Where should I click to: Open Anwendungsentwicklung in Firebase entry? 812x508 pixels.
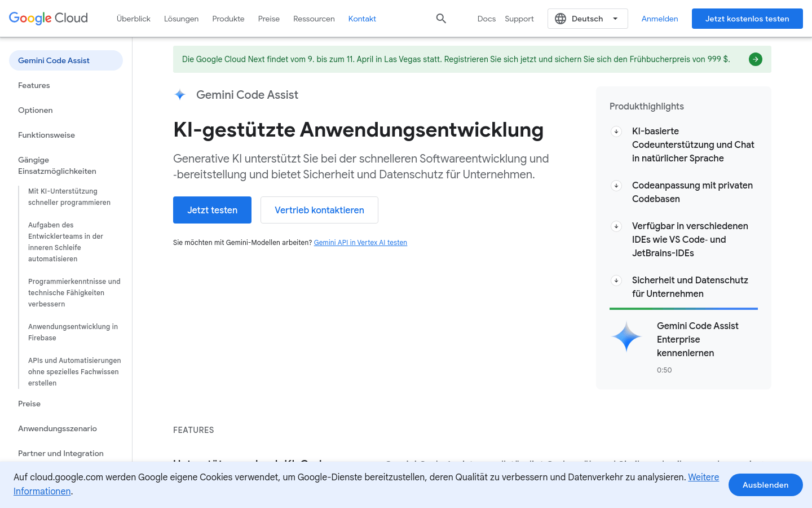point(73,332)
